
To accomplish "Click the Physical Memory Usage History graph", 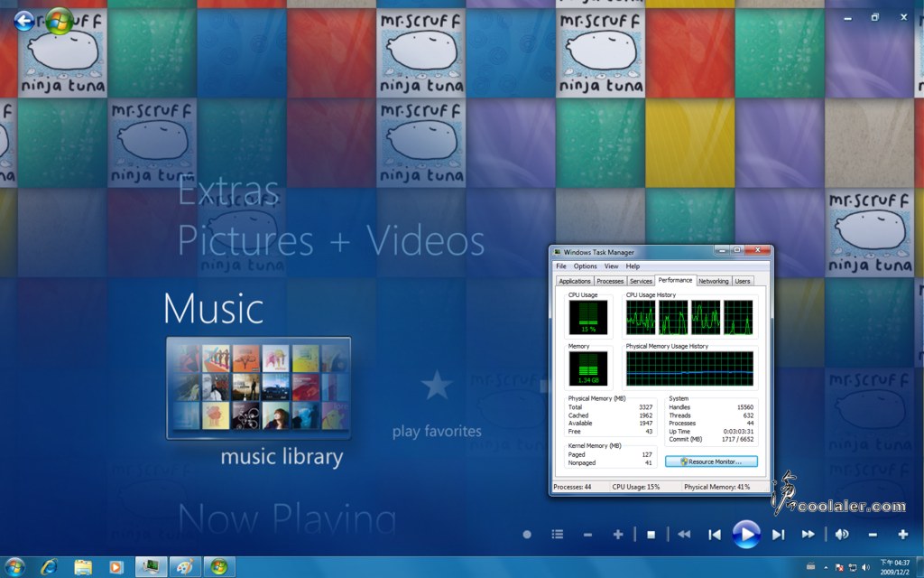I will pyautogui.click(x=689, y=368).
